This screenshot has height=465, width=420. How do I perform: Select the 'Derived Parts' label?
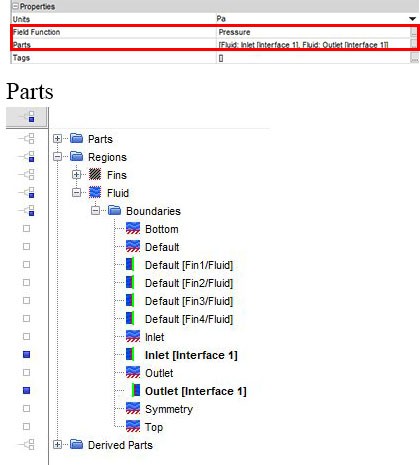(x=120, y=445)
